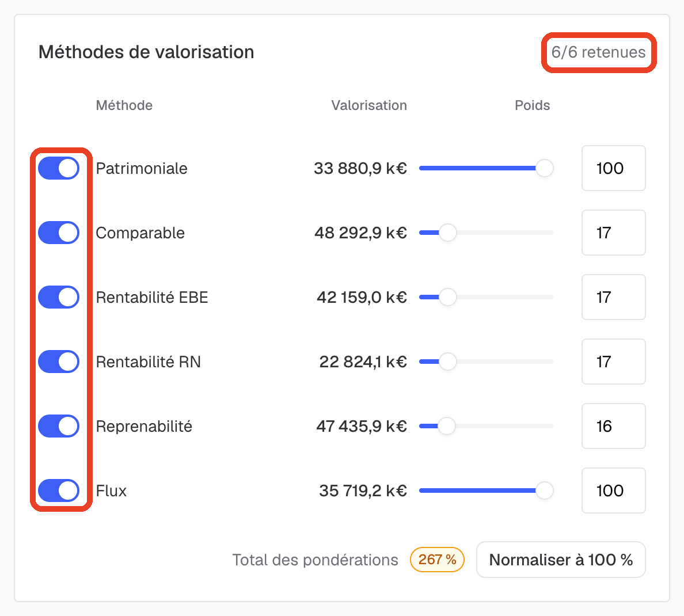684x616 pixels.
Task: Toggle the Reprenabilité method switch
Action: (59, 426)
